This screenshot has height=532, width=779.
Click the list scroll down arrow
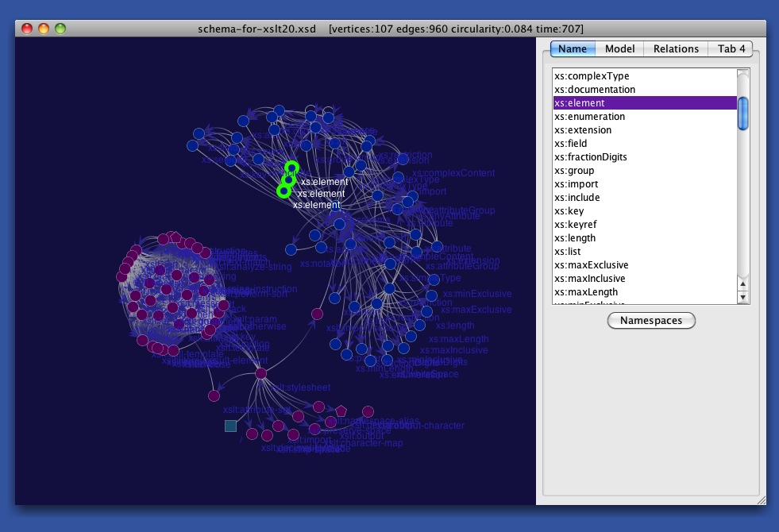point(742,297)
